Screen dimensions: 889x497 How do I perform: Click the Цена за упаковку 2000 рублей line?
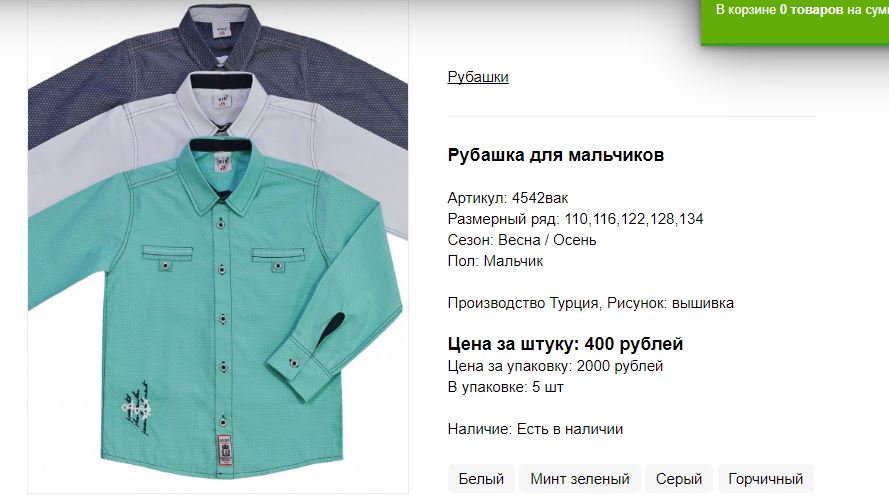point(555,366)
